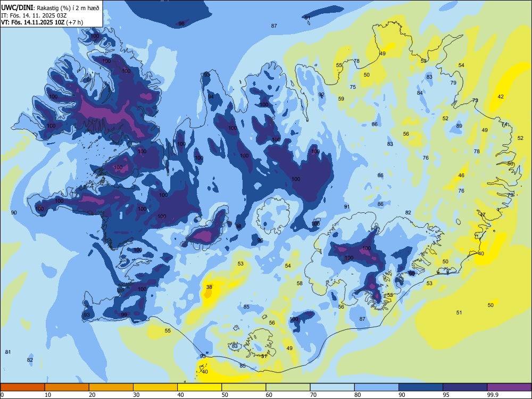The width and height of the screenshot is (532, 399).
Task: Click the '20' legend label
Action: click(x=92, y=395)
